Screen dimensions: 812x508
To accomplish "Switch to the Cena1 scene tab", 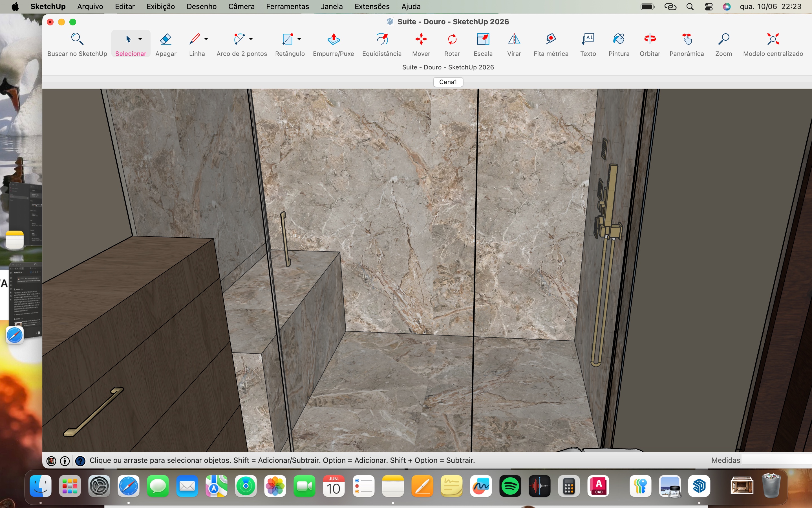I will pos(448,82).
